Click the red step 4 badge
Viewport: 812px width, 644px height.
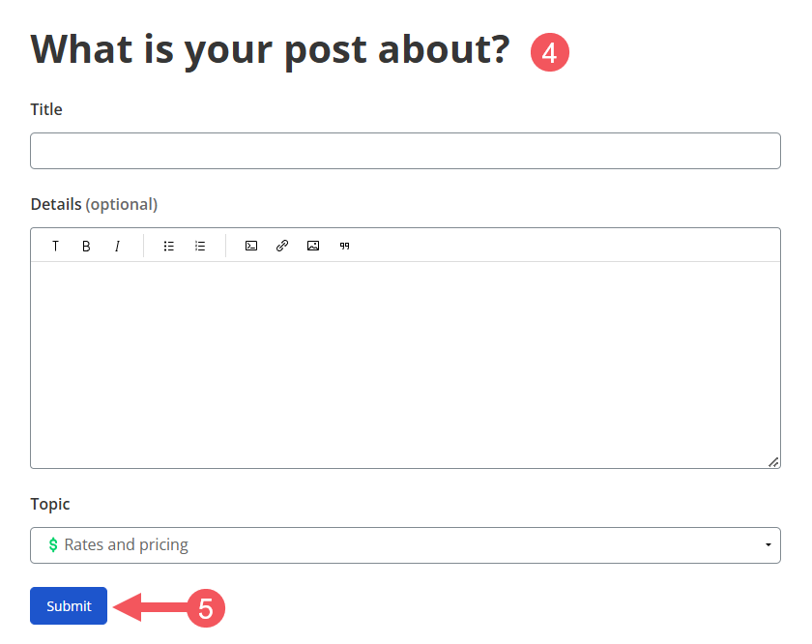(x=550, y=52)
